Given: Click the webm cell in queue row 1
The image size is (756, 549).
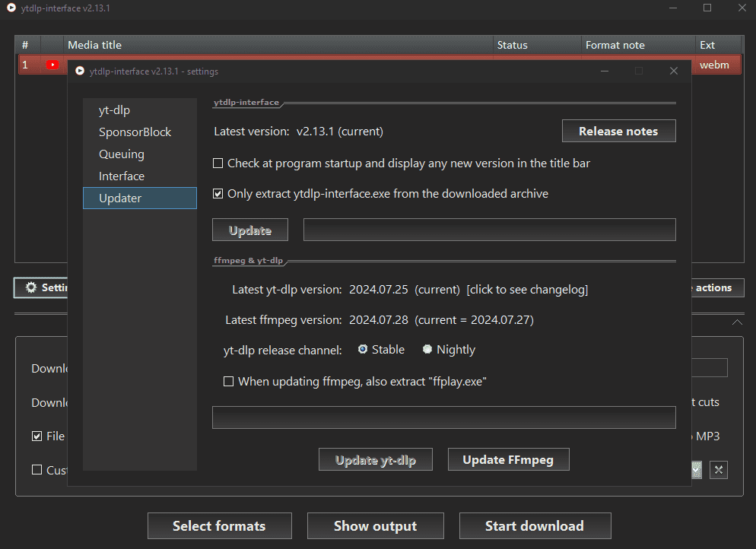Looking at the screenshot, I should (714, 65).
